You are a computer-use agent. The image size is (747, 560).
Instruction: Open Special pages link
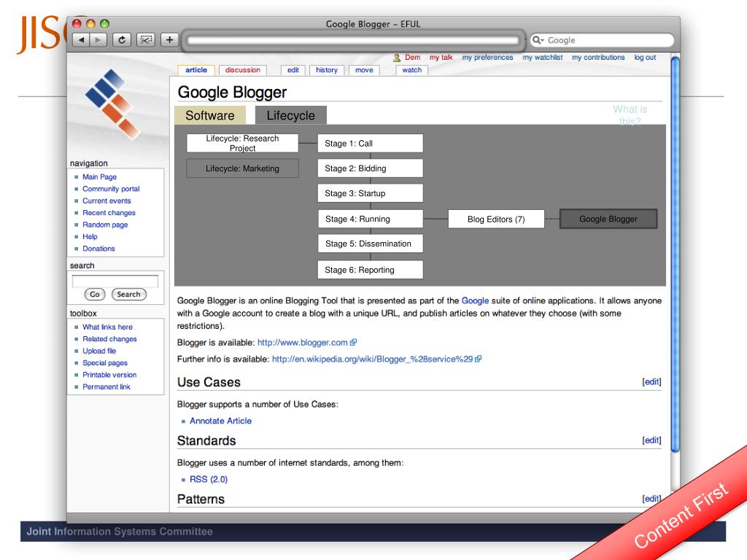105,362
